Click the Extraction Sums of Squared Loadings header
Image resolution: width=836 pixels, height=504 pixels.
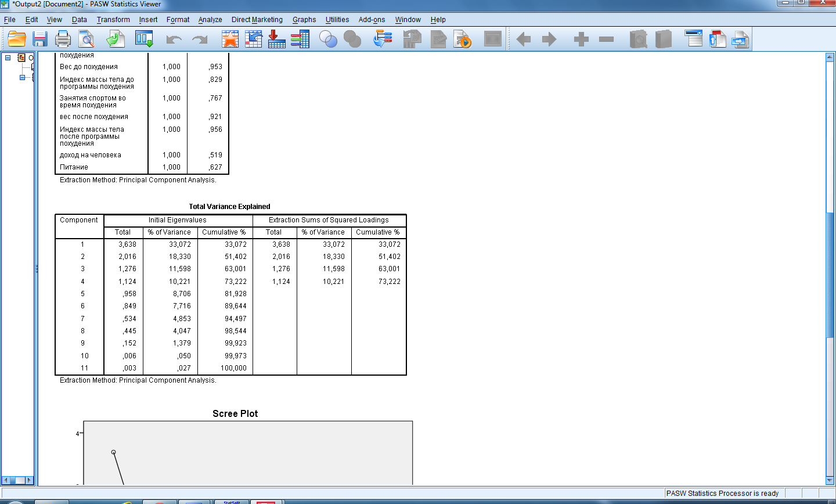click(x=329, y=220)
